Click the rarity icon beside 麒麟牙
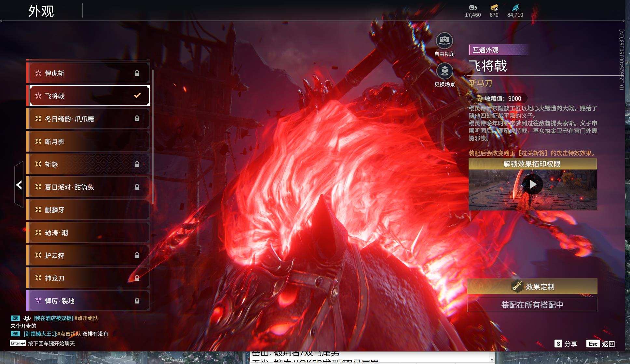This screenshot has height=364, width=630. pos(38,209)
